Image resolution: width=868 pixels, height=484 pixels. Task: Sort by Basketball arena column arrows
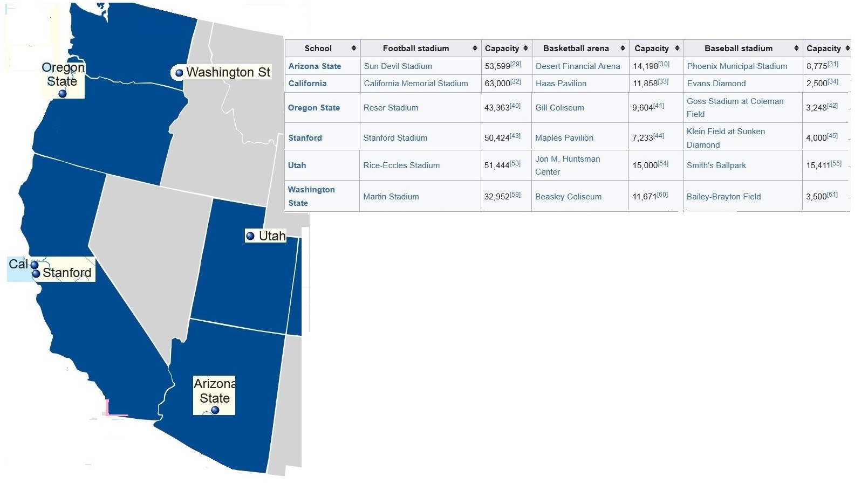click(623, 48)
